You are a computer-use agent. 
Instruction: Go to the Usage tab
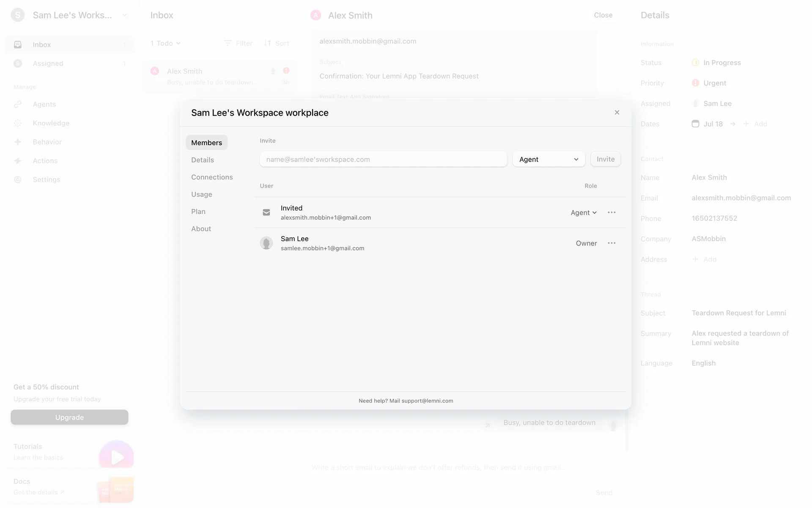[x=202, y=194]
